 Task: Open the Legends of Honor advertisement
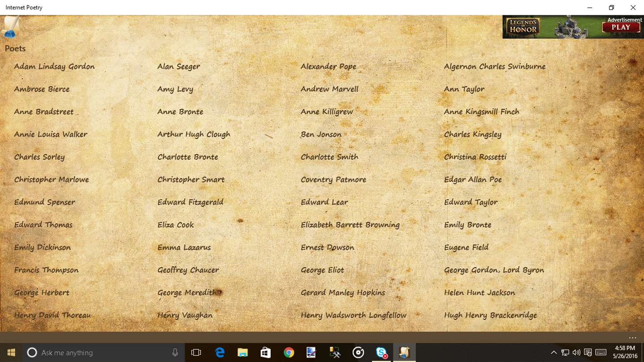click(573, 27)
